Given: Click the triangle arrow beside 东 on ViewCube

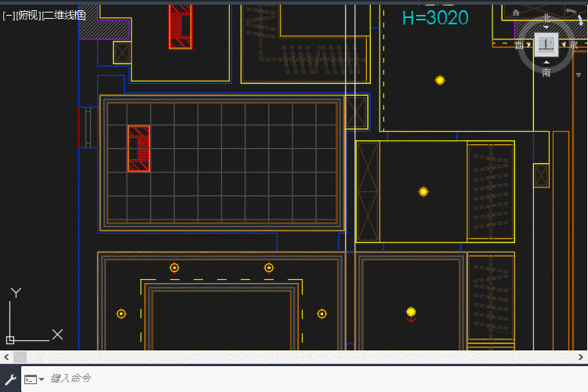Looking at the screenshot, I should [564, 45].
